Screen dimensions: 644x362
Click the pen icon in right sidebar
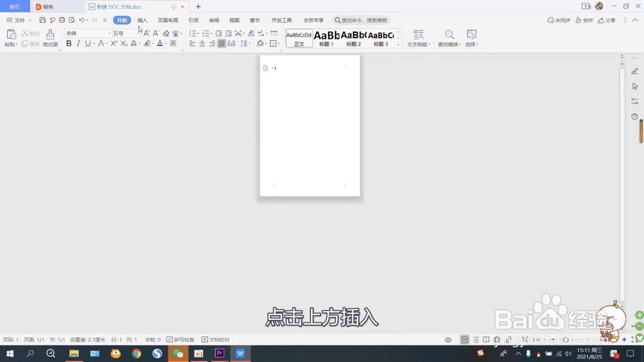coord(635,71)
